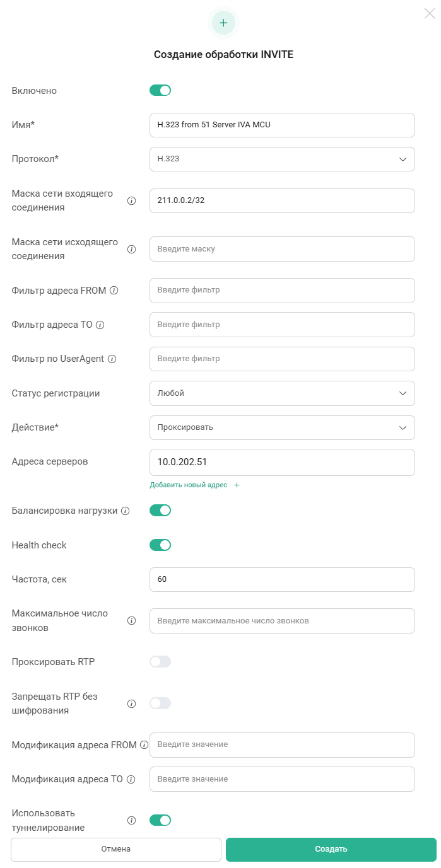The width and height of the screenshot is (441, 868).
Task: Turn off the Health check switch
Action: (x=160, y=545)
